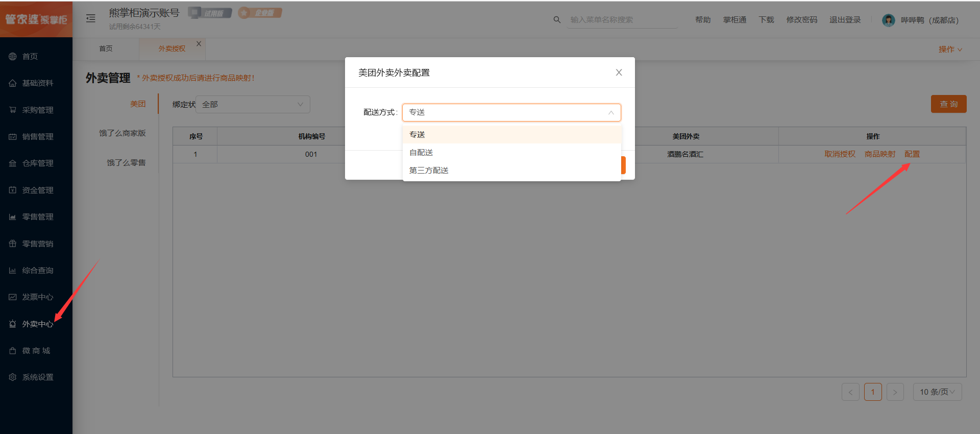Click the 哔哔鸭（成都店）username
Image resolution: width=980 pixels, height=434 pixels.
929,20
